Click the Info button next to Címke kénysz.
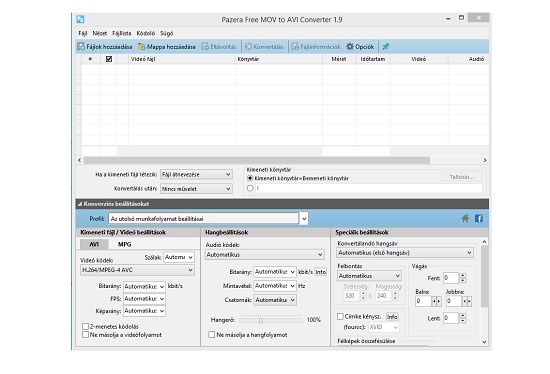 click(392, 317)
